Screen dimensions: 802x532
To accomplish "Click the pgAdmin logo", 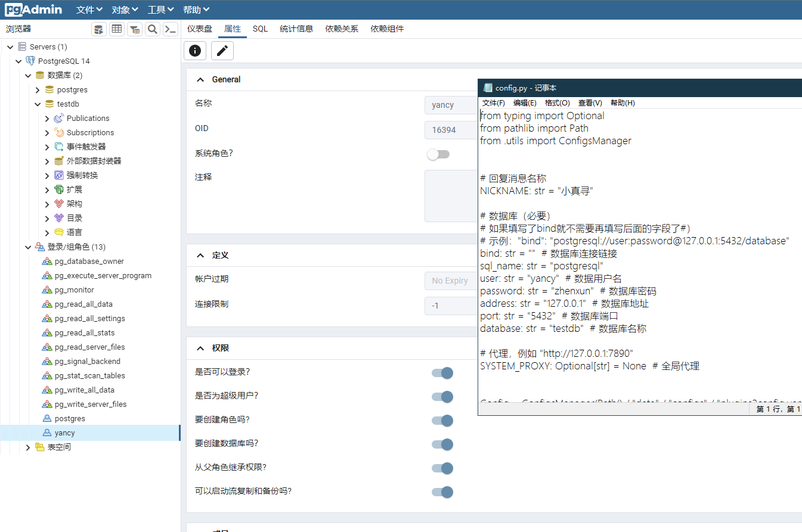I will pos(33,10).
